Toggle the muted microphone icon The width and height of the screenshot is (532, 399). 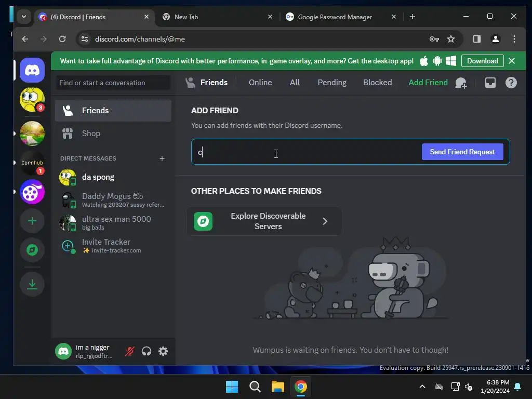pyautogui.click(x=129, y=351)
